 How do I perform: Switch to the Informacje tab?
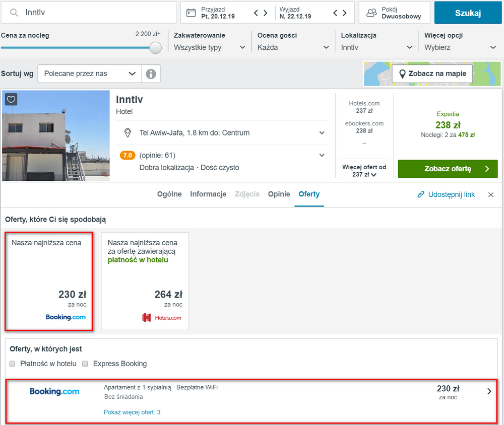point(208,194)
